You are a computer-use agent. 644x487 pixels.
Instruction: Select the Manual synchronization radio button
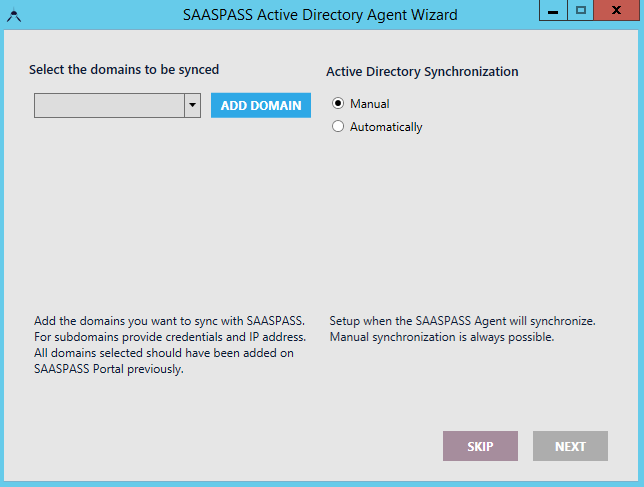click(338, 104)
